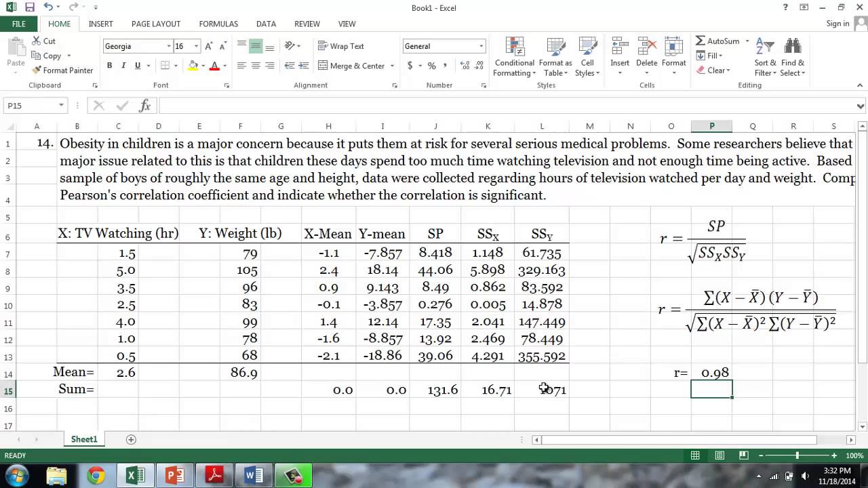Viewport: 868px width, 488px height.
Task: Open Format as Table gallery
Action: click(555, 57)
